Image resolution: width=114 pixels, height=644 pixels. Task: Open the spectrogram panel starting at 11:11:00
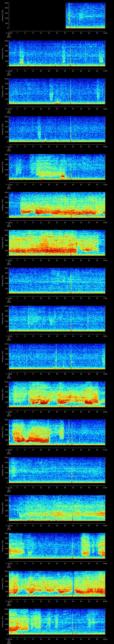[57, 91]
